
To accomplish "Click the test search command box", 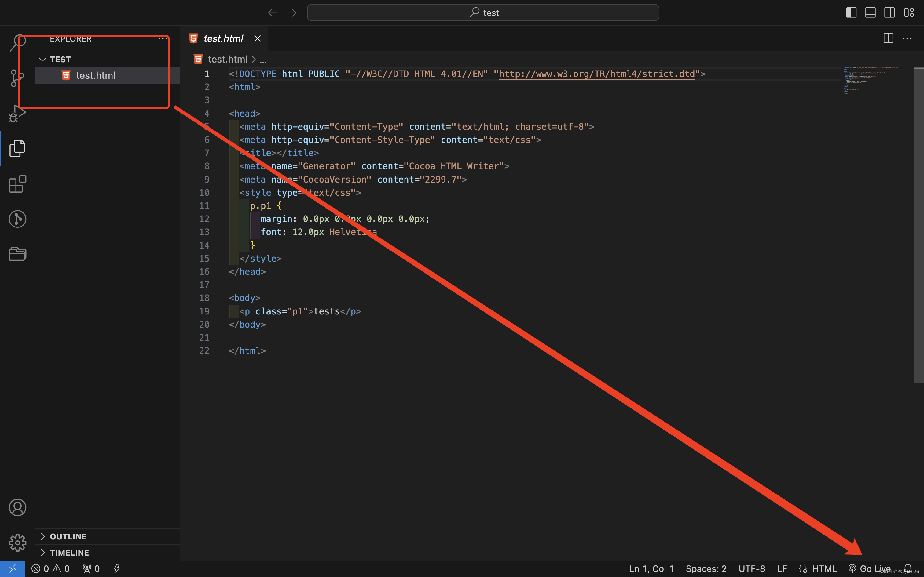I will 482,13.
